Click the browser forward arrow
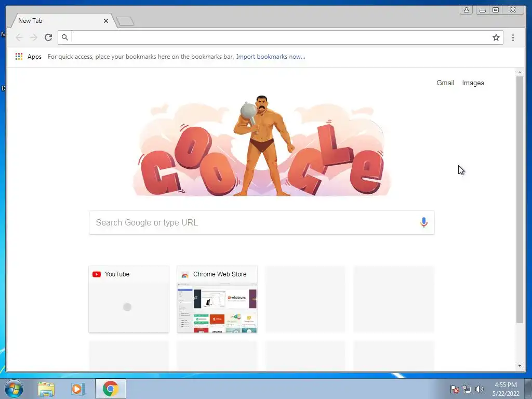This screenshot has width=532, height=399. [x=33, y=37]
